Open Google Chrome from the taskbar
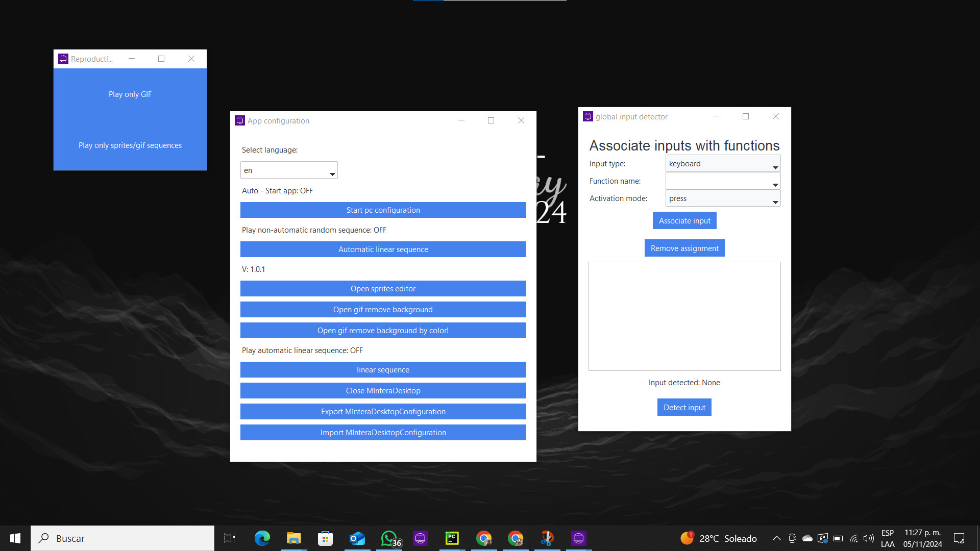 tap(484, 538)
